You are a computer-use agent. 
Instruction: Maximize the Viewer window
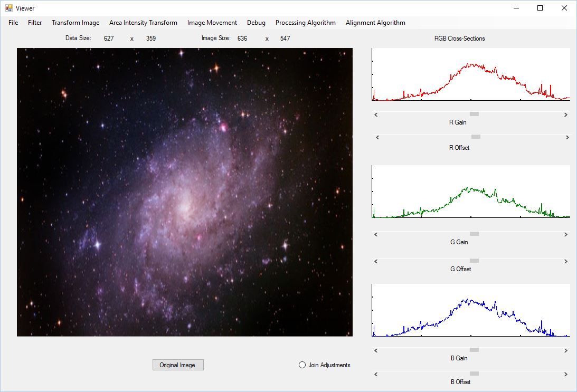pyautogui.click(x=540, y=8)
